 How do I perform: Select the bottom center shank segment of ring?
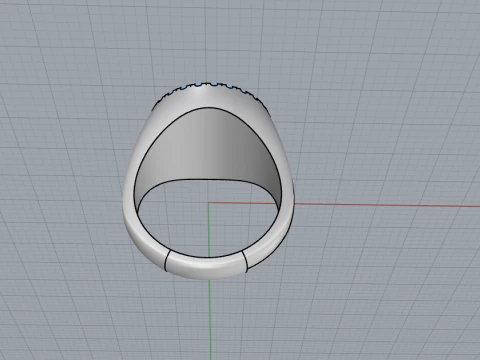[207, 266]
